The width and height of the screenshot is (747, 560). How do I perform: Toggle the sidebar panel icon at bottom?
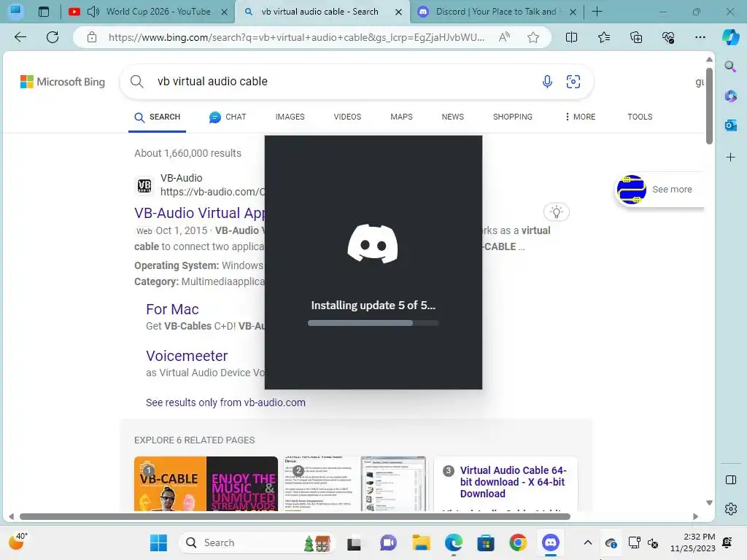(730, 480)
